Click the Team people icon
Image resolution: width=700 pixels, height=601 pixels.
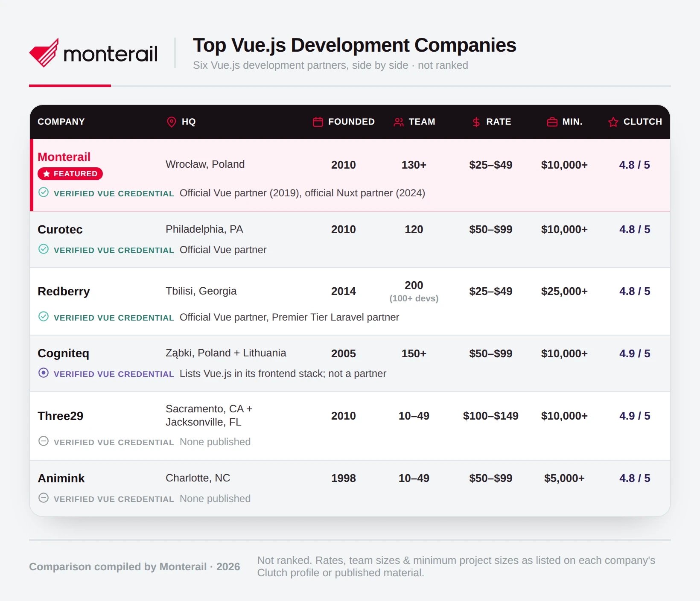399,122
